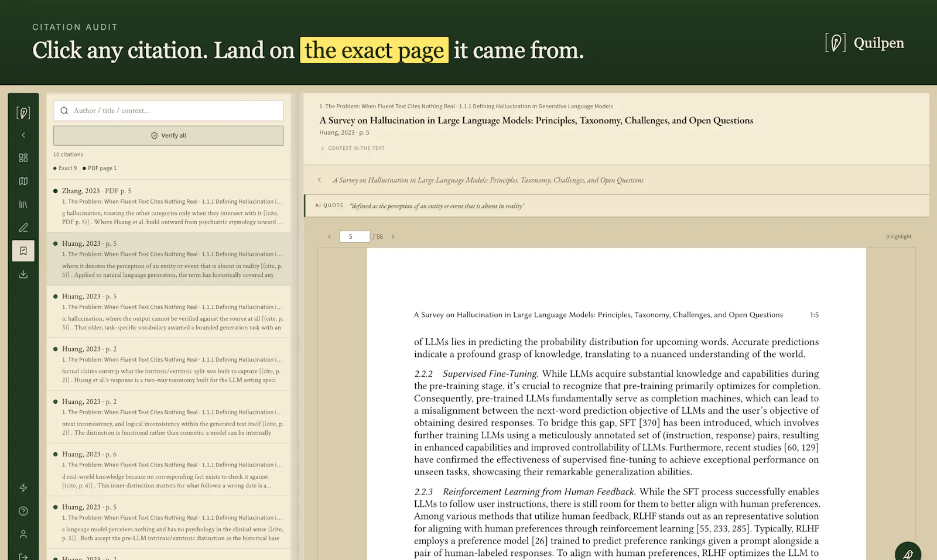Image resolution: width=937 pixels, height=560 pixels.
Task: Select the citation audit bookmark icon
Action: [23, 251]
